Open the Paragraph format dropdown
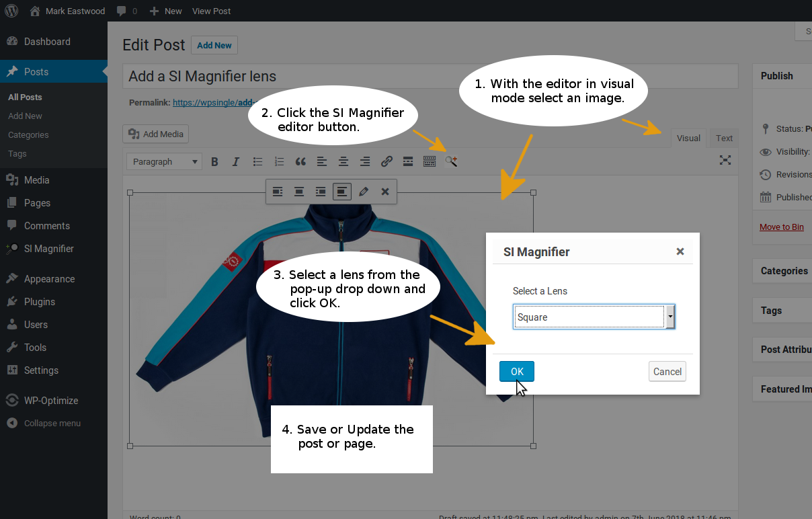812x519 pixels. click(165, 161)
